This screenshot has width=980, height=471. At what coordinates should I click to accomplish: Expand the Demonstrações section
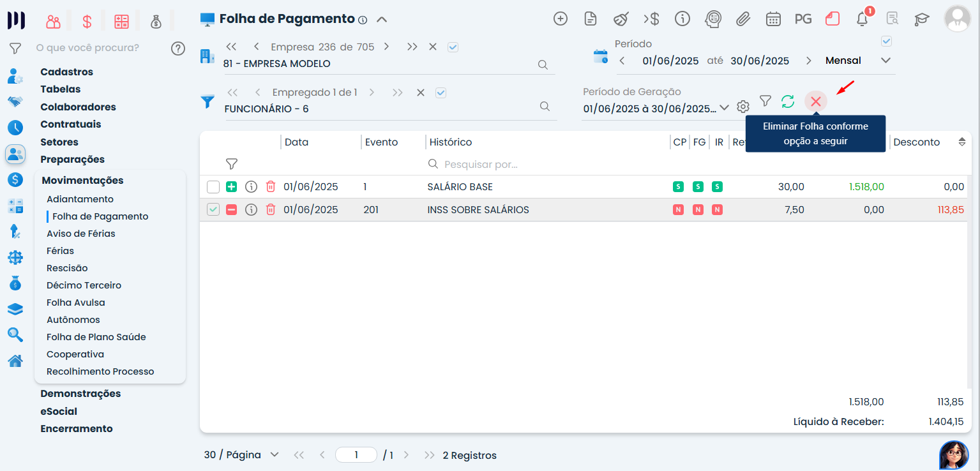click(x=80, y=394)
